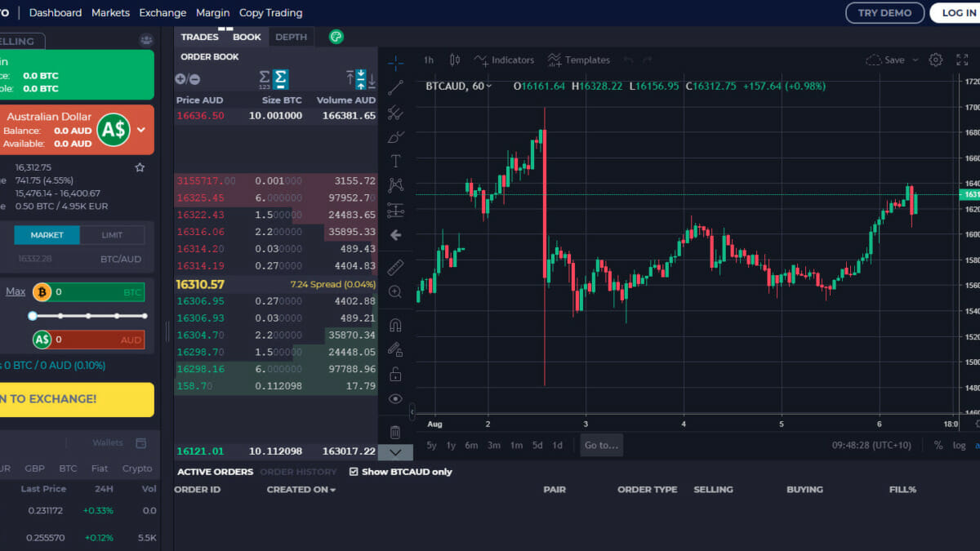The width and height of the screenshot is (980, 551).
Task: Click the TRY DEMO button
Action: 884,13
